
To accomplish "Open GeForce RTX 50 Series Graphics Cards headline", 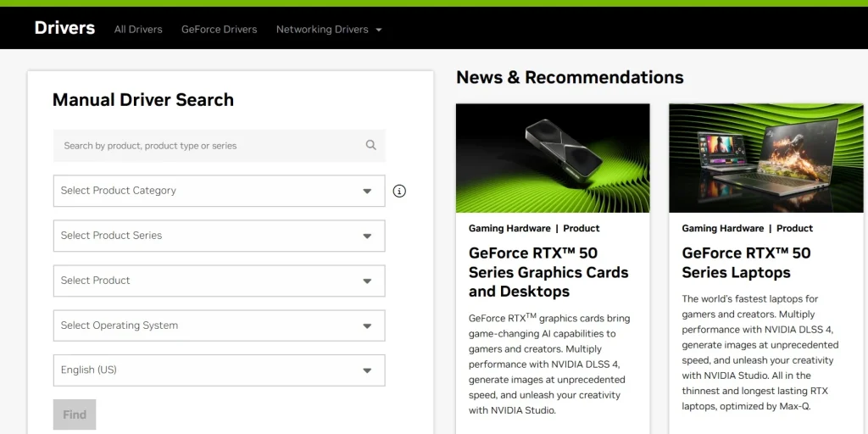I will 548,272.
